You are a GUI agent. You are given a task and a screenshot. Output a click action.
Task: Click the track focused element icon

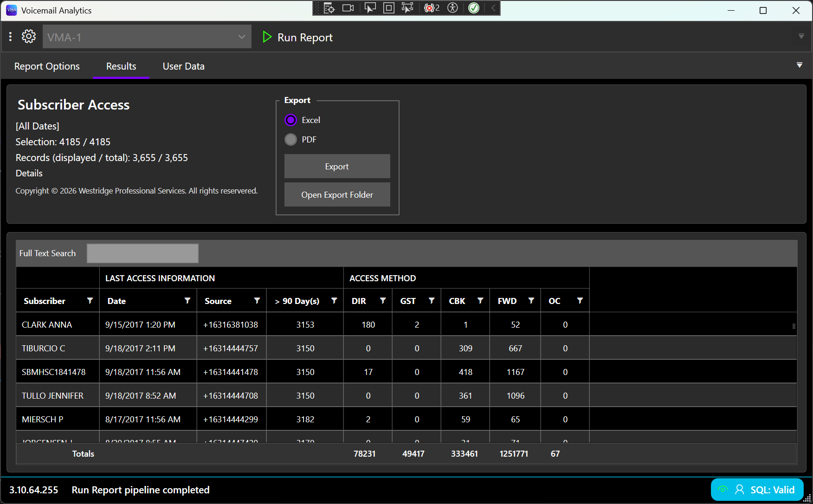click(407, 8)
